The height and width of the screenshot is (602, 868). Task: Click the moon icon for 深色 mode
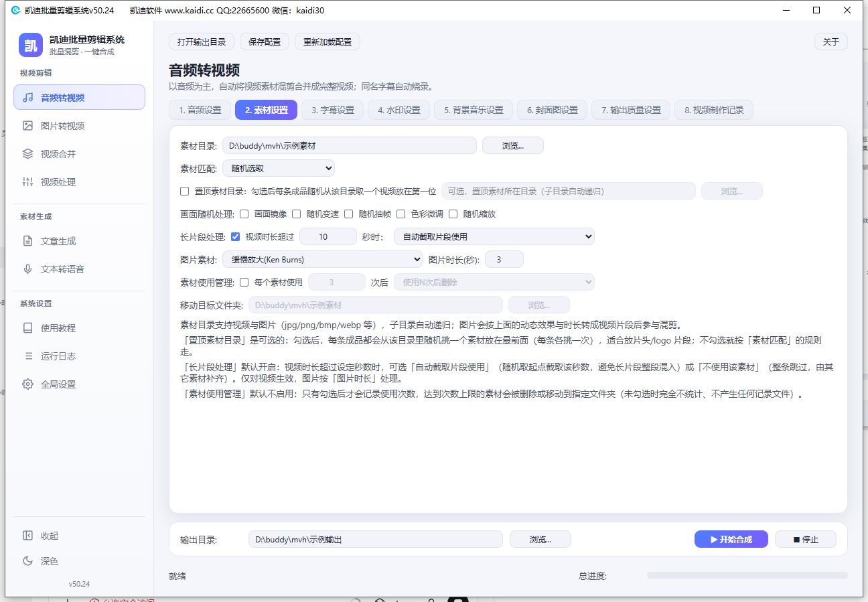28,561
